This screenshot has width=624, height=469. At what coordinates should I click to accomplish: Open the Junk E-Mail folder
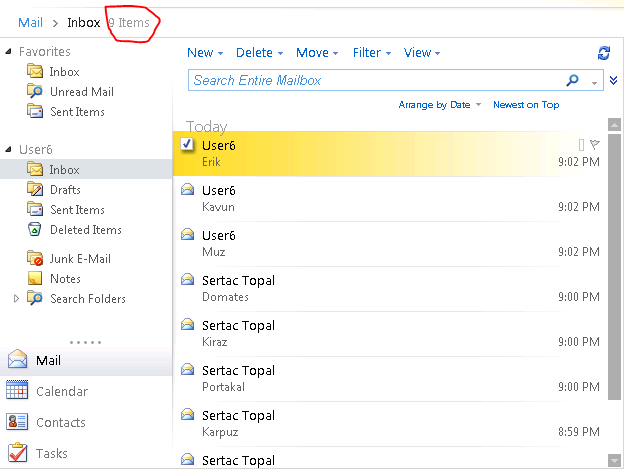pos(80,259)
